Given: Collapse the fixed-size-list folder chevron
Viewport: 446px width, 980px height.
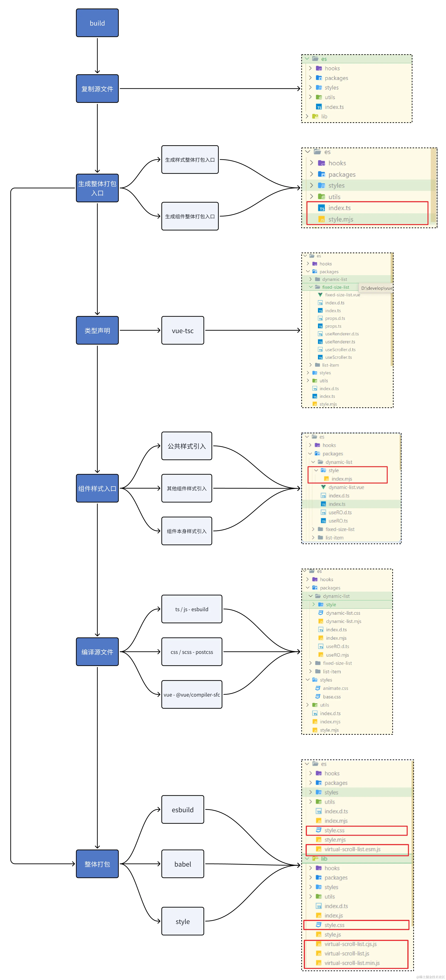Looking at the screenshot, I should 311,287.
